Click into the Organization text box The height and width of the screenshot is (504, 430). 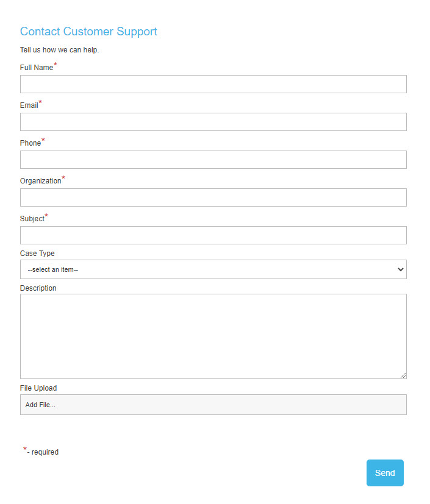pos(213,197)
